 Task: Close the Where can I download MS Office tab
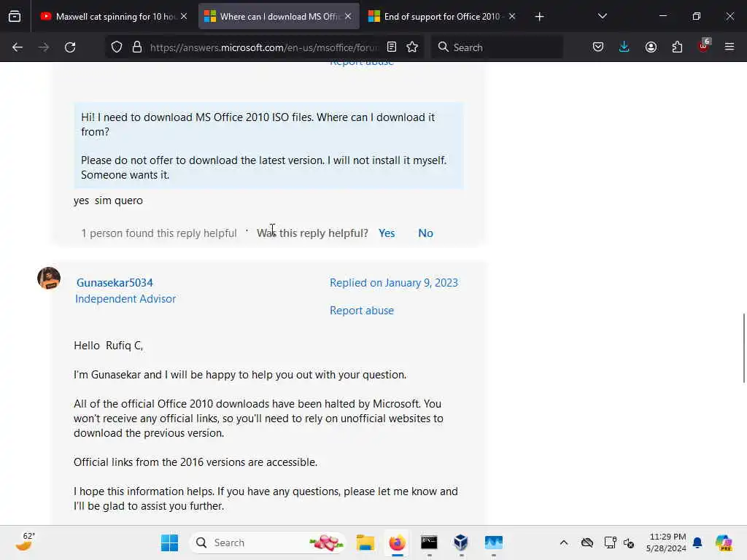(348, 17)
